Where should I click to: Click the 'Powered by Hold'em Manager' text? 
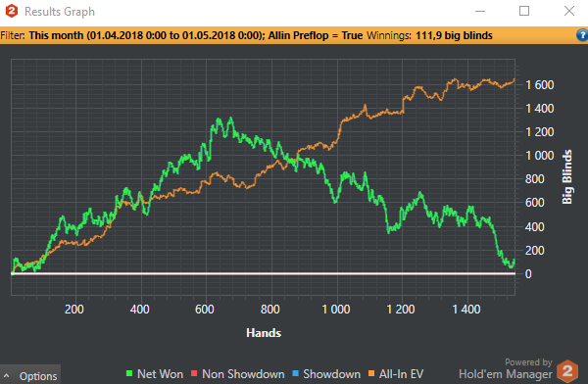506,368
